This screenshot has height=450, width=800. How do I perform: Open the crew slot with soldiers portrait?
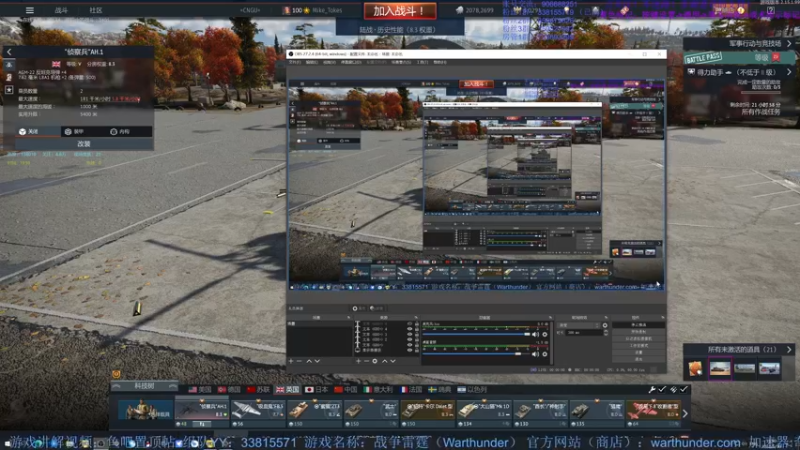pos(146,410)
